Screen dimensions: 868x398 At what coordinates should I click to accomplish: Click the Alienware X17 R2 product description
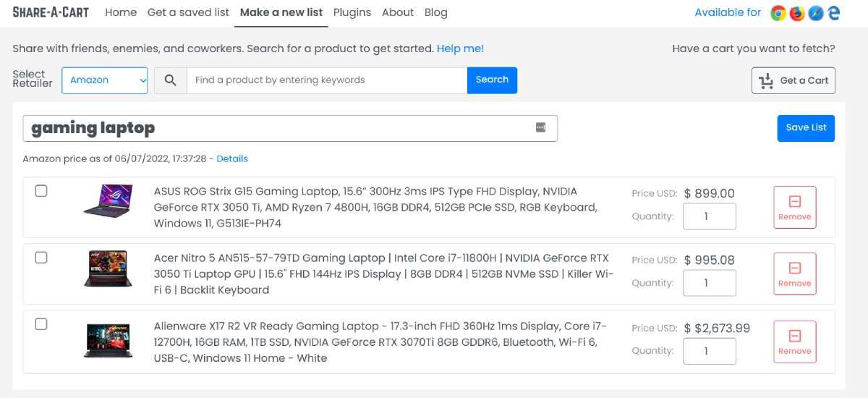coord(380,342)
